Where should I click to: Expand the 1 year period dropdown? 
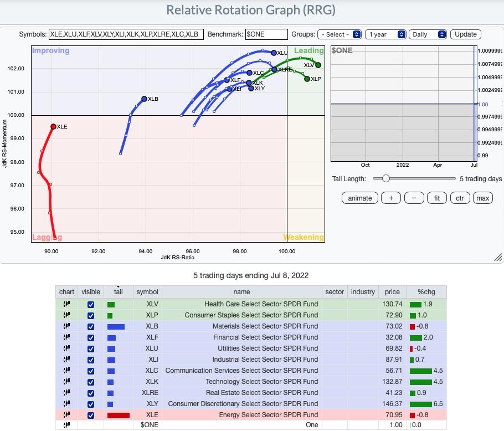tap(387, 34)
